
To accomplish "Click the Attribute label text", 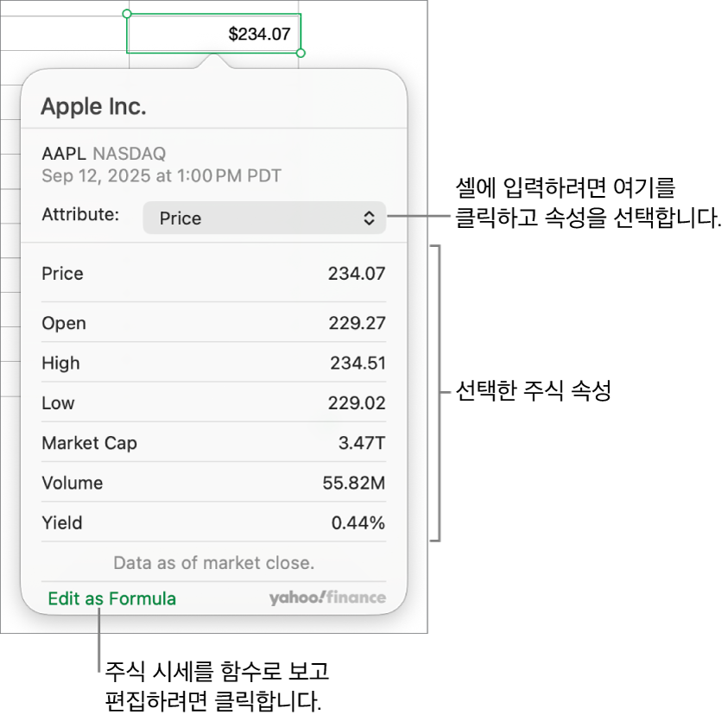I will click(80, 214).
